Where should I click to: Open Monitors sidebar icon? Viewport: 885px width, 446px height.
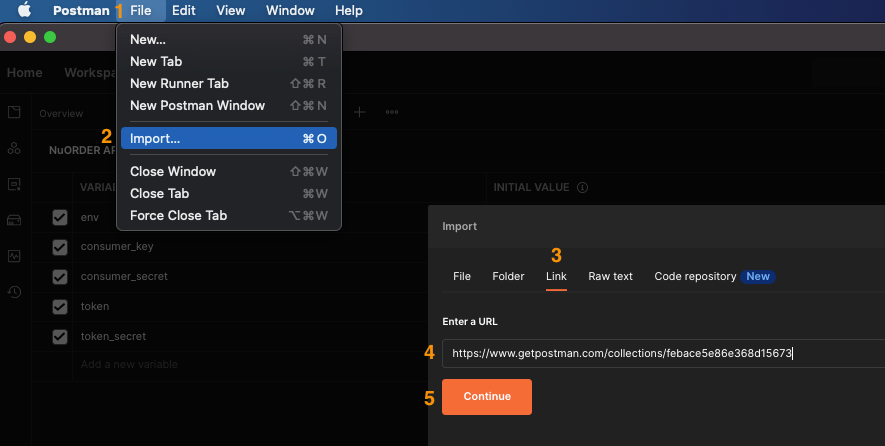[x=14, y=256]
